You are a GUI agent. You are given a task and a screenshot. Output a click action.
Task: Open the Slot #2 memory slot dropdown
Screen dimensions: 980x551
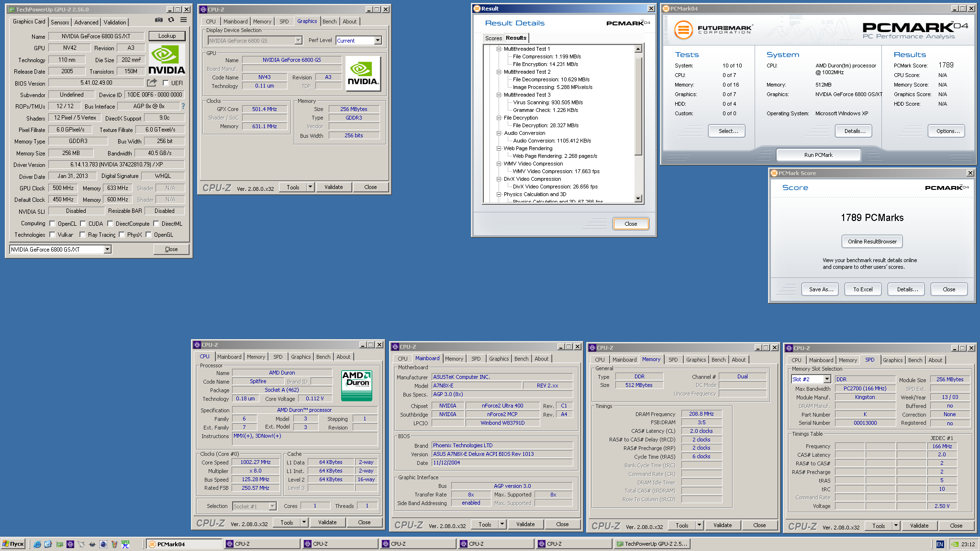point(826,379)
